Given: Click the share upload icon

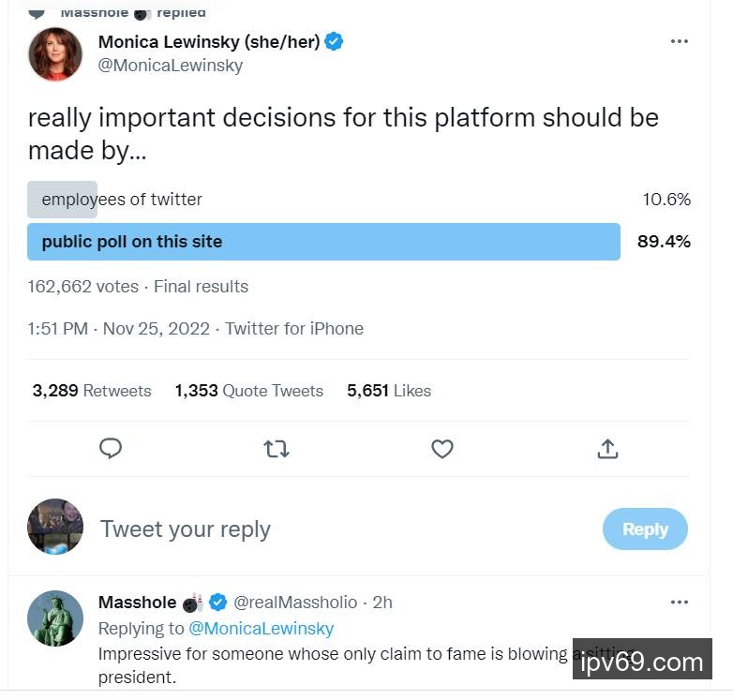Looking at the screenshot, I should (607, 449).
